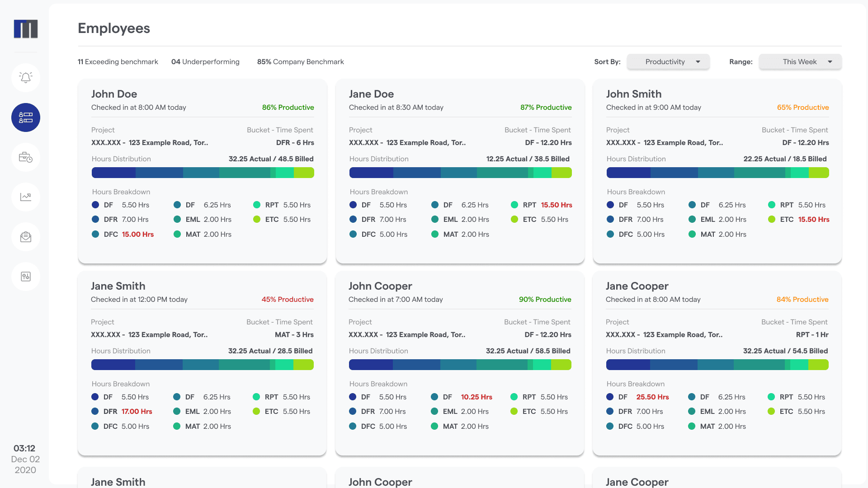Viewport: 868px width, 488px height.
Task: Click the chevron on the Productivity selector
Action: (698, 61)
